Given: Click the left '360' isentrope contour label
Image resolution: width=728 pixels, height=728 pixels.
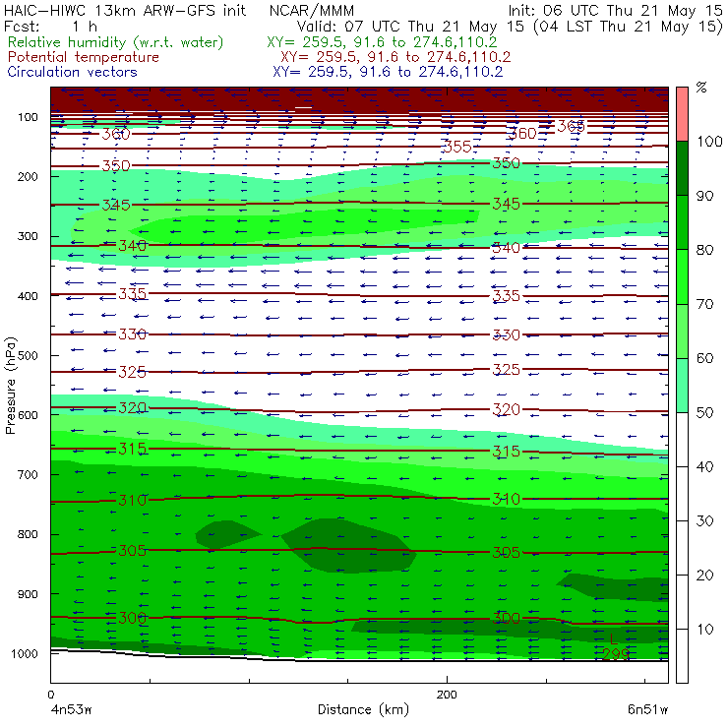Looking at the screenshot, I should pyautogui.click(x=116, y=134).
